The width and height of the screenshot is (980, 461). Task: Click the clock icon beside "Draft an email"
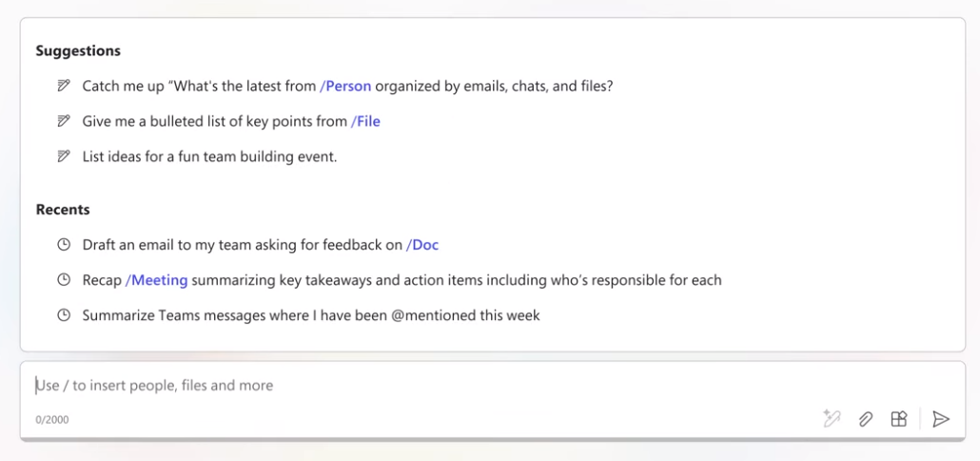pos(64,245)
